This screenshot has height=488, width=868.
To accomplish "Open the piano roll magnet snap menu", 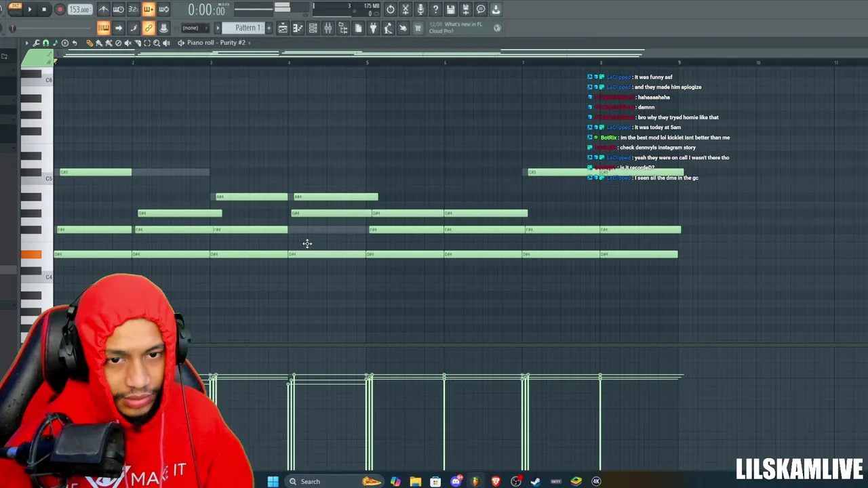I will pyautogui.click(x=45, y=43).
